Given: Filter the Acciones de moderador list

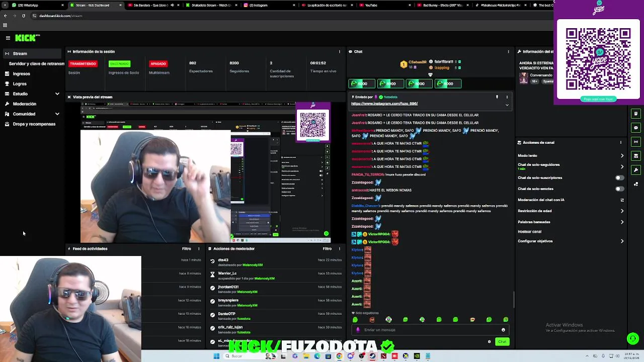Looking at the screenshot, I should (327, 248).
